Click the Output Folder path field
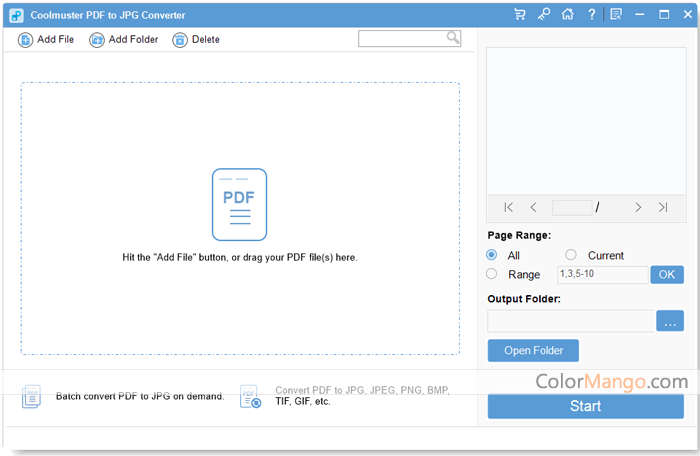The height and width of the screenshot is (456, 700). tap(571, 321)
